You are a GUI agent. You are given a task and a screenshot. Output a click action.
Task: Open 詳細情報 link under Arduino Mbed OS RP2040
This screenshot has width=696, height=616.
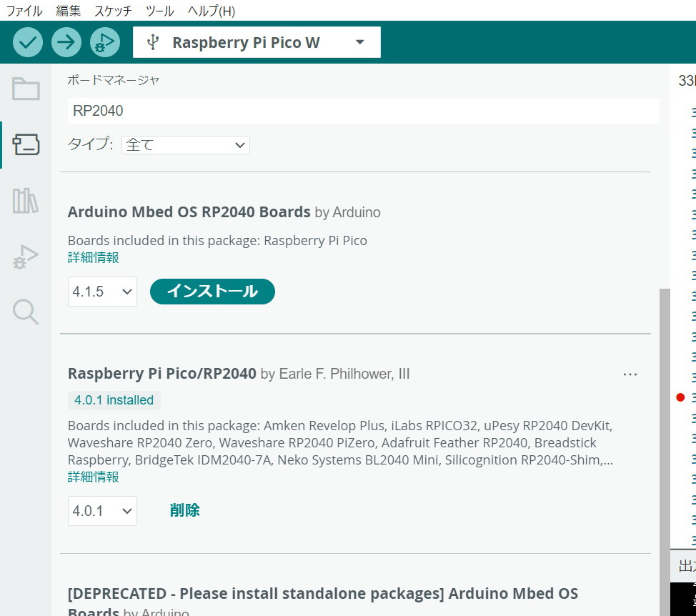tap(93, 257)
